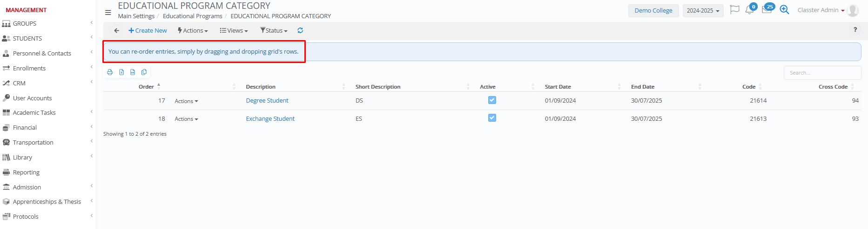
Task: Click the back arrow in the toolbar
Action: click(116, 31)
